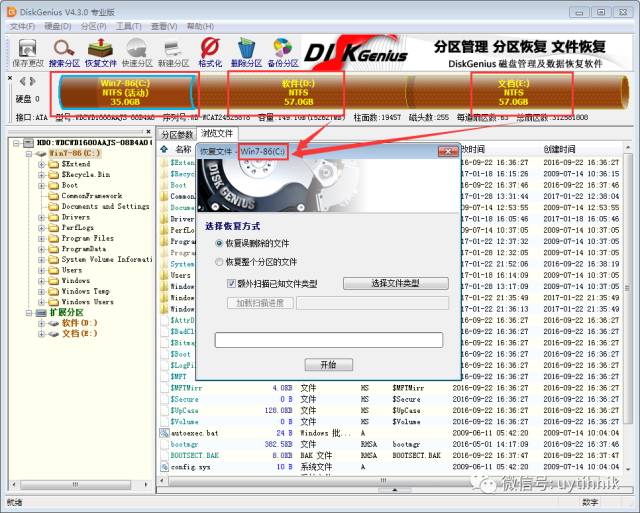Select Documents and Settings in tree
The image size is (640, 513).
[x=105, y=207]
